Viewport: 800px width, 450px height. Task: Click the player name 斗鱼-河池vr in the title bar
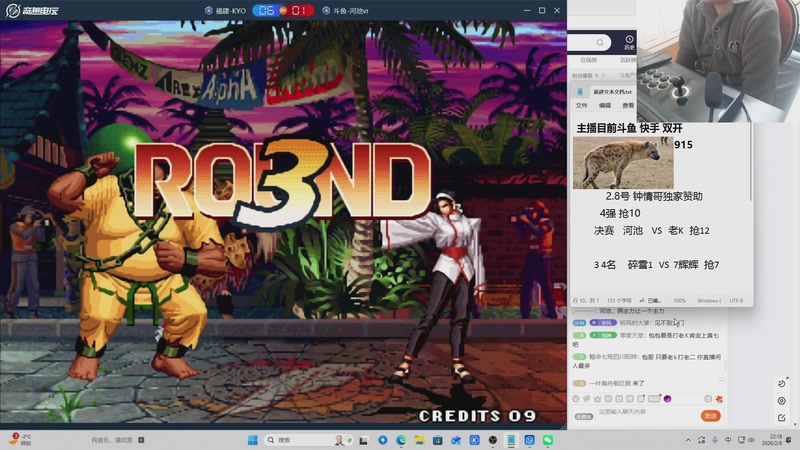click(351, 10)
